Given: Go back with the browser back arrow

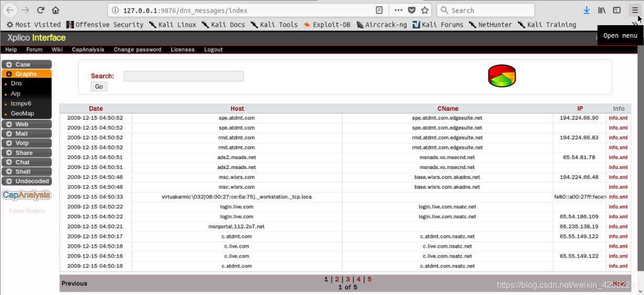Looking at the screenshot, I should (x=10, y=10).
